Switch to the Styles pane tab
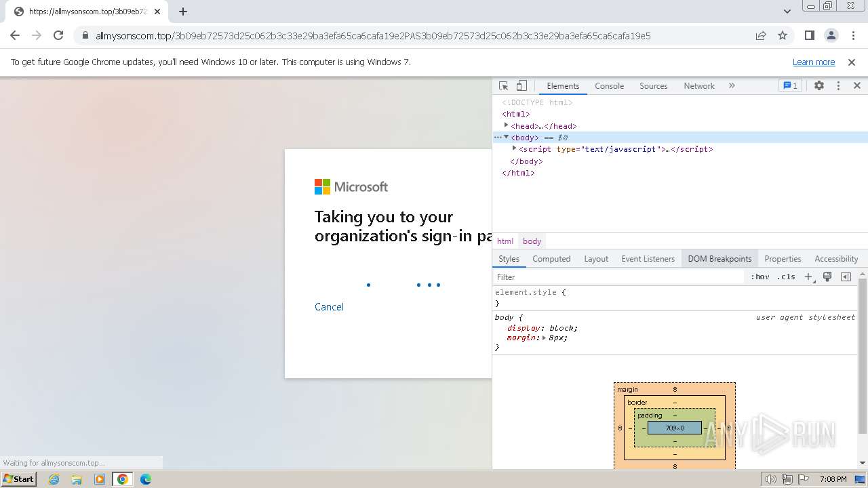 [509, 259]
